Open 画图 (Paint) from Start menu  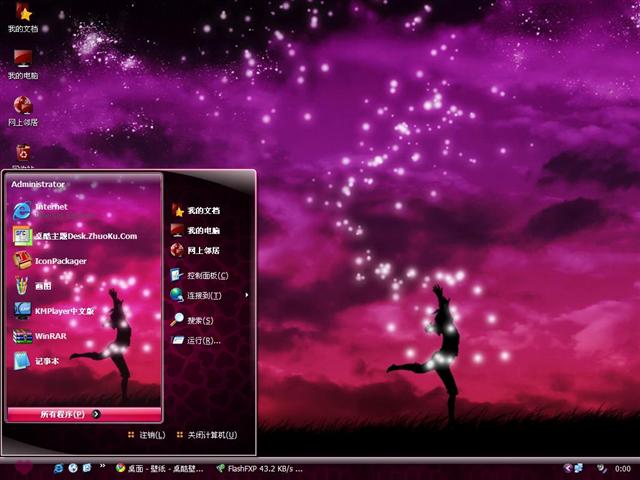(42, 286)
